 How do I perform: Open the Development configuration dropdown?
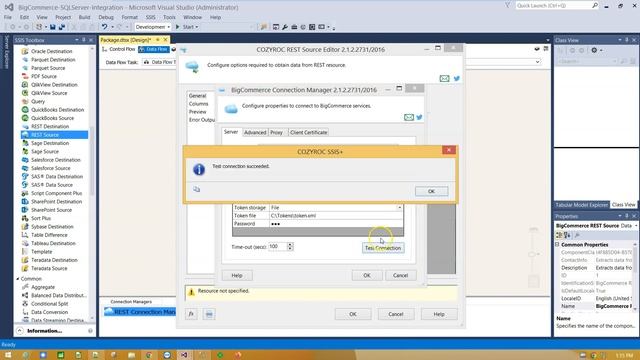153,27
